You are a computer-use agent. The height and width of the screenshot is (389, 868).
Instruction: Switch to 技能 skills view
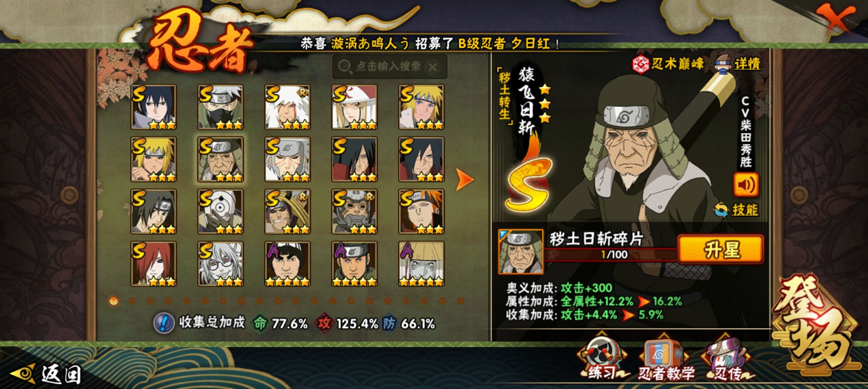(737, 210)
